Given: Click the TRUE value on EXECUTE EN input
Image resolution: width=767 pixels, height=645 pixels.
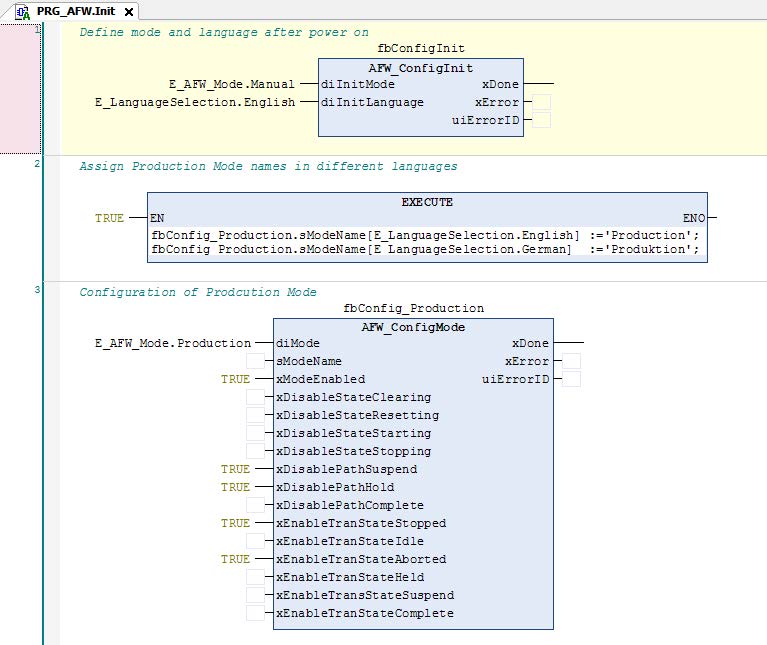Looking at the screenshot, I should point(110,218).
